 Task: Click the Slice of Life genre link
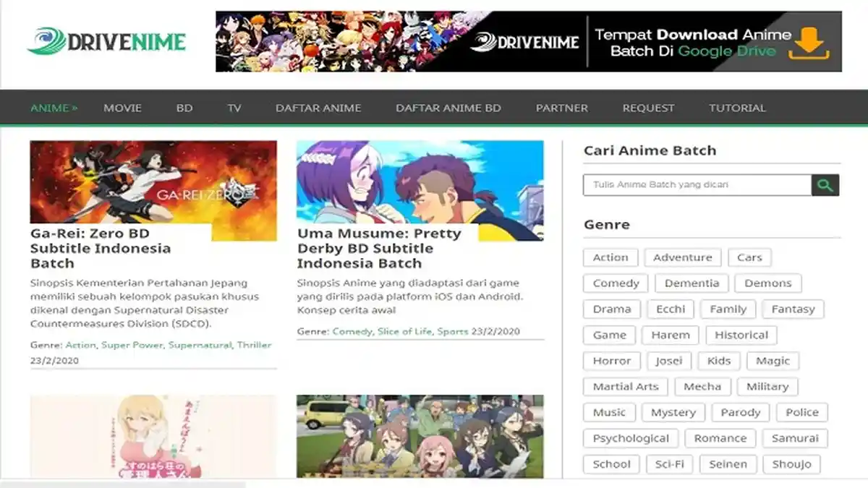click(x=404, y=332)
